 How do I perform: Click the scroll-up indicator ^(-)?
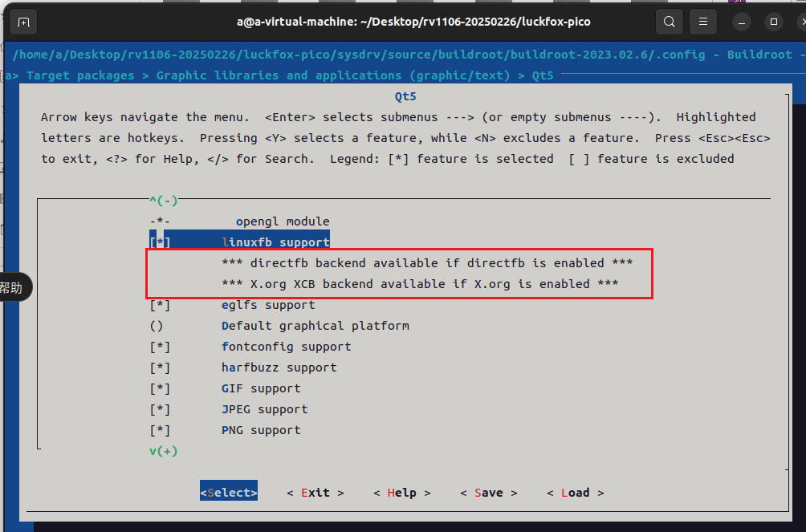point(164,200)
